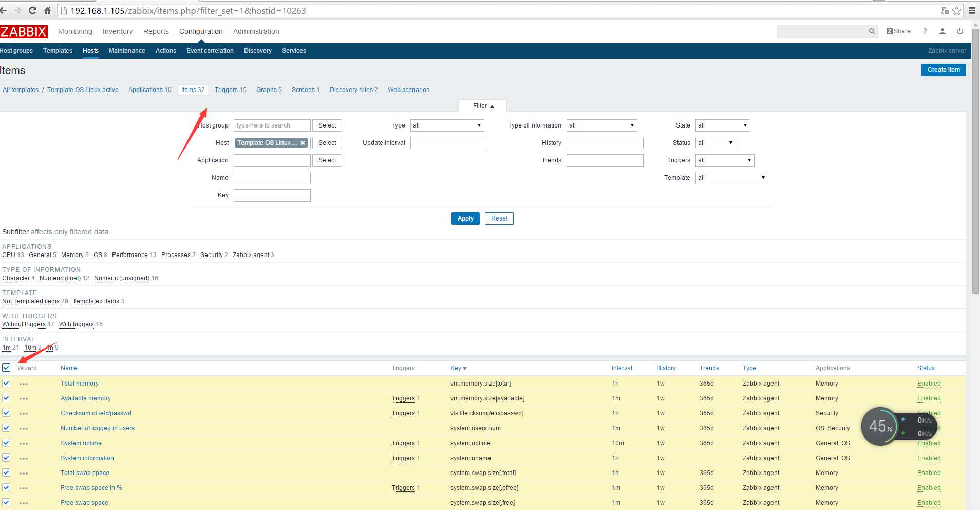Apply the filter settings
Viewport: 980px width, 510px height.
coord(465,218)
